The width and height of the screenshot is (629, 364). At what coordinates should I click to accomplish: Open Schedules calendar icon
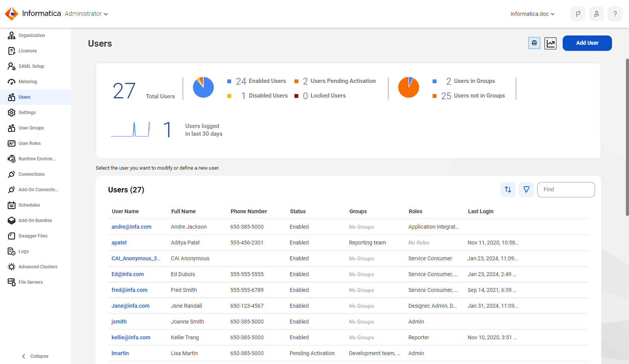[x=12, y=205]
